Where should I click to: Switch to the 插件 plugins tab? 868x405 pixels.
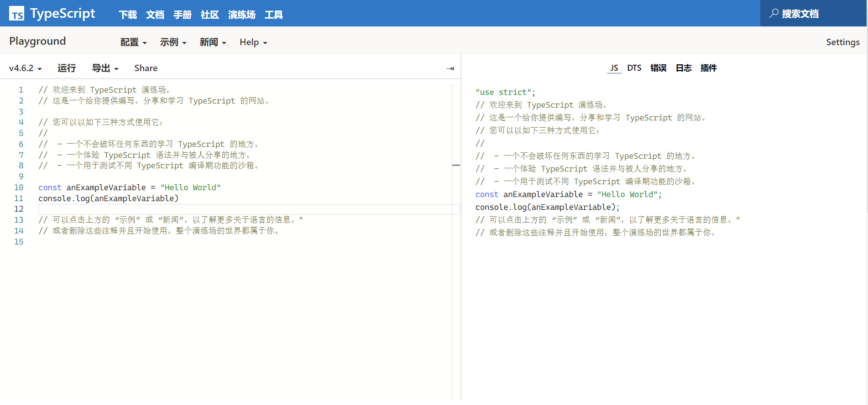click(709, 68)
